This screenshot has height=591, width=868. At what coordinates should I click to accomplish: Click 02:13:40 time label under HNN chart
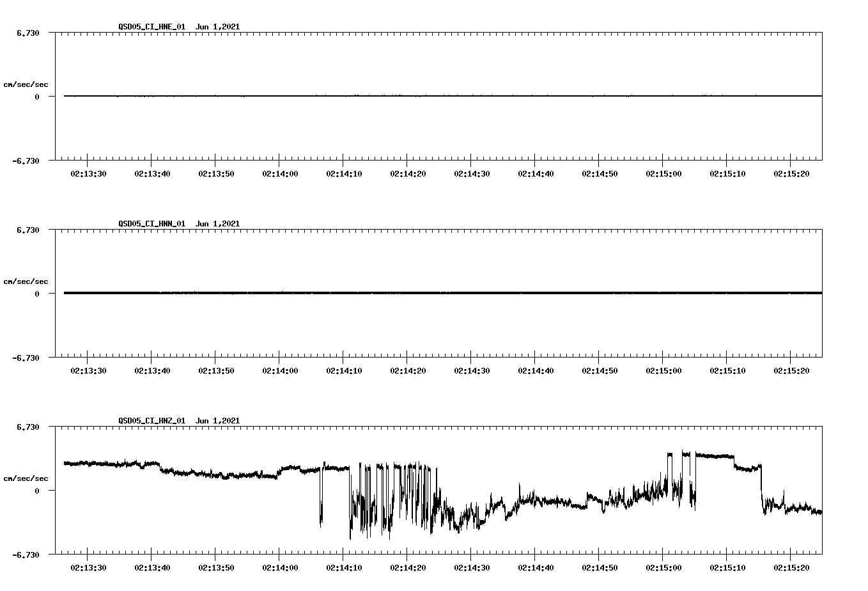click(x=152, y=371)
